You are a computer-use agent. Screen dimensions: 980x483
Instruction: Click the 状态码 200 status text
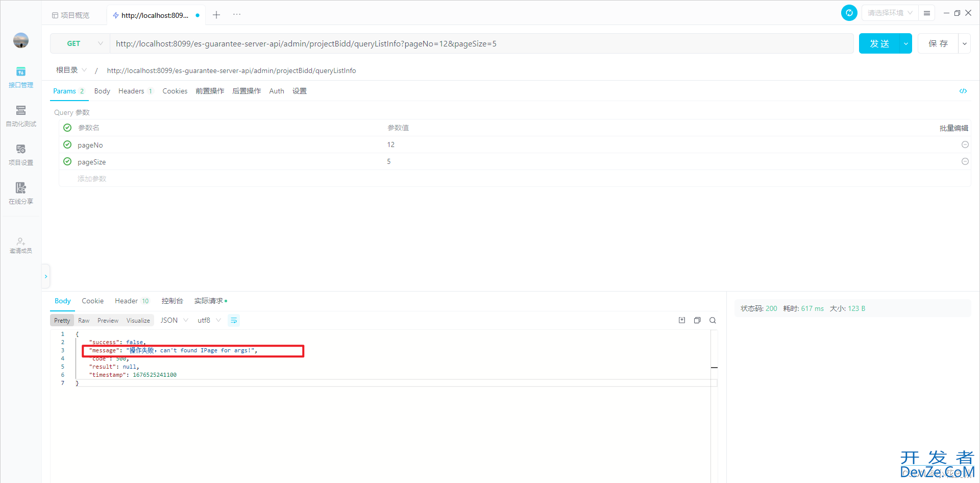[x=759, y=308]
